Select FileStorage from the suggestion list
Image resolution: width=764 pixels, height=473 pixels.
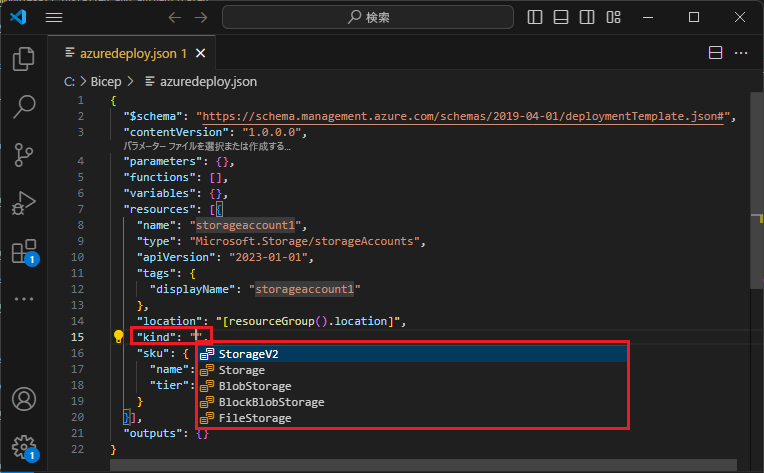point(413,418)
